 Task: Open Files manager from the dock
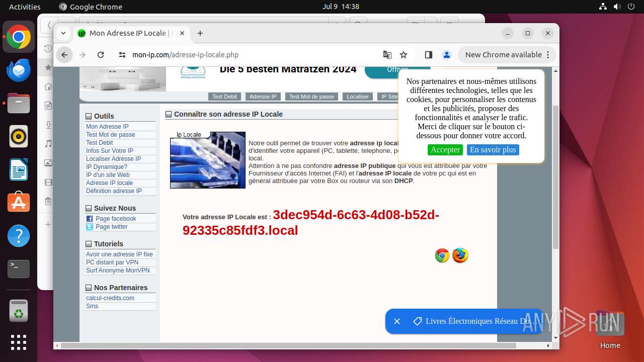[19, 104]
